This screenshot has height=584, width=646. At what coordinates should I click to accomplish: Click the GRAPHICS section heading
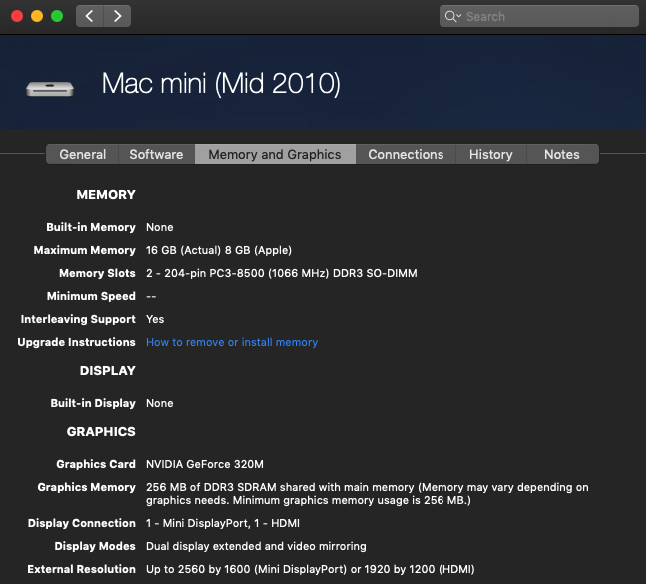point(101,432)
